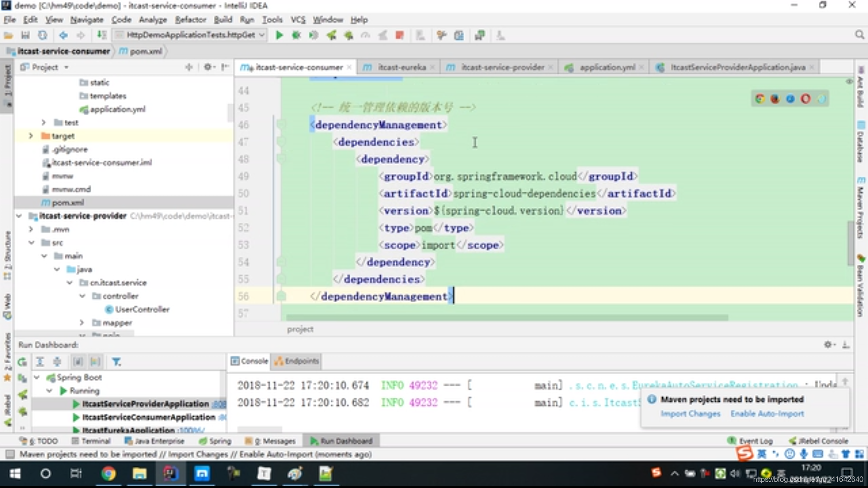The height and width of the screenshot is (488, 868).
Task: Expand the test folder in project tree
Action: pos(43,122)
